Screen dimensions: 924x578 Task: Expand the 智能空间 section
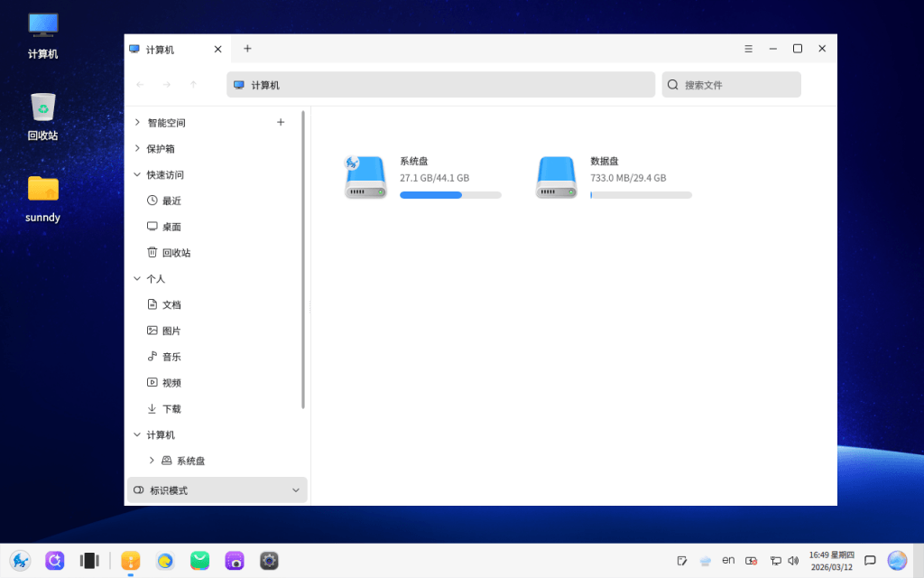click(137, 122)
